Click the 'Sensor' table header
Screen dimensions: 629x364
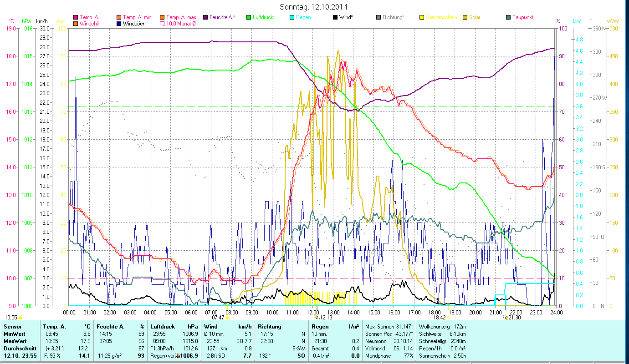point(12,327)
